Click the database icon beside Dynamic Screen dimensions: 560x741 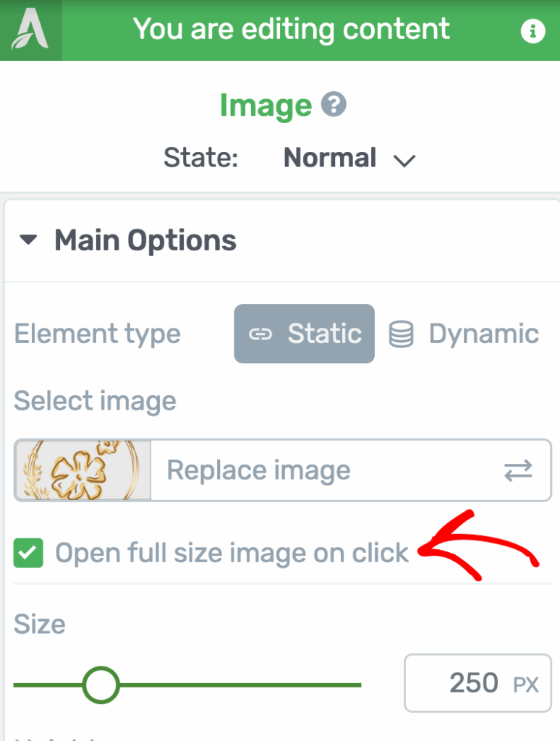402,334
